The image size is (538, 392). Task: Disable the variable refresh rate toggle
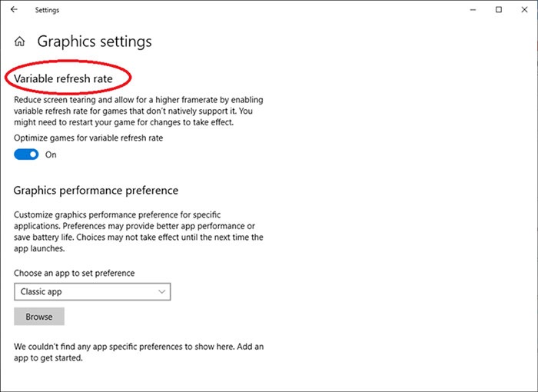(x=26, y=154)
